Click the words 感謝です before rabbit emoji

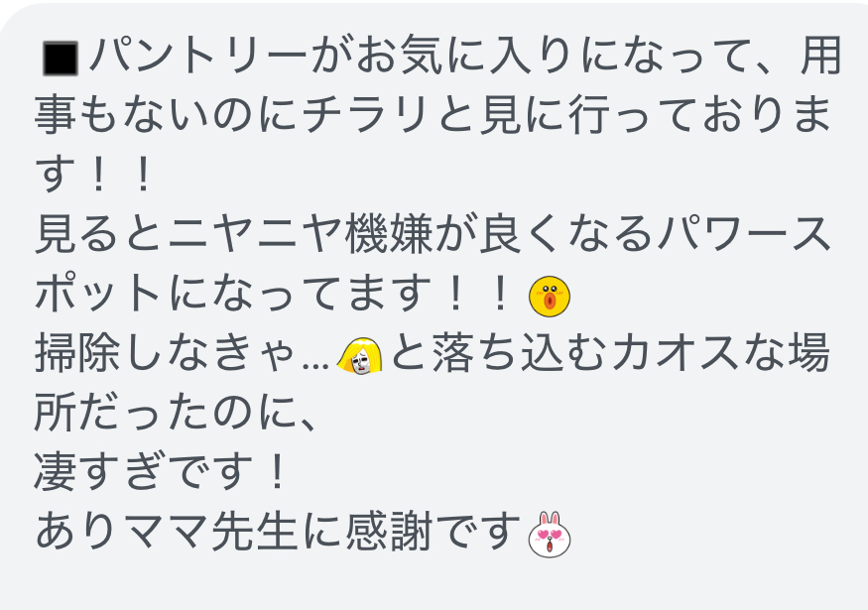pos(433,532)
